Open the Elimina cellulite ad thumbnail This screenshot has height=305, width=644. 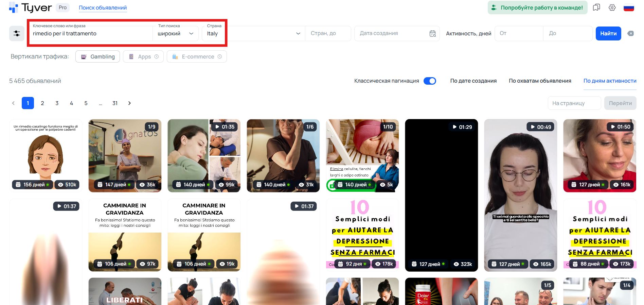coord(362,156)
